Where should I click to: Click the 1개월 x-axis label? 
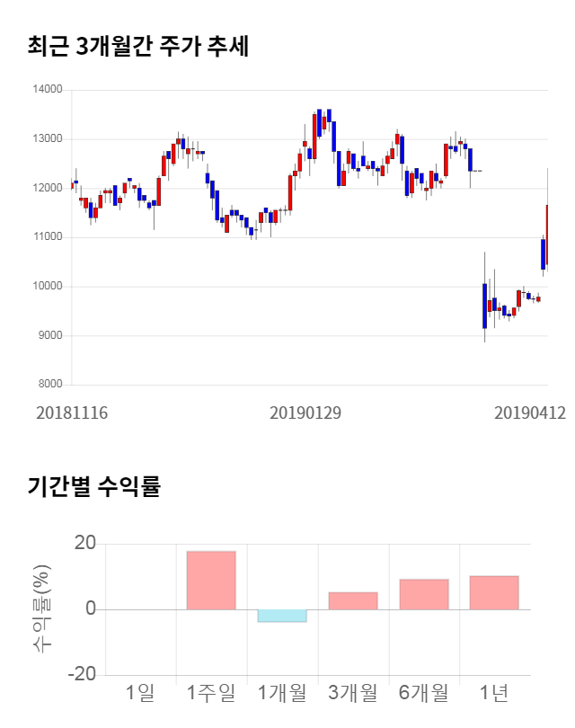(282, 693)
